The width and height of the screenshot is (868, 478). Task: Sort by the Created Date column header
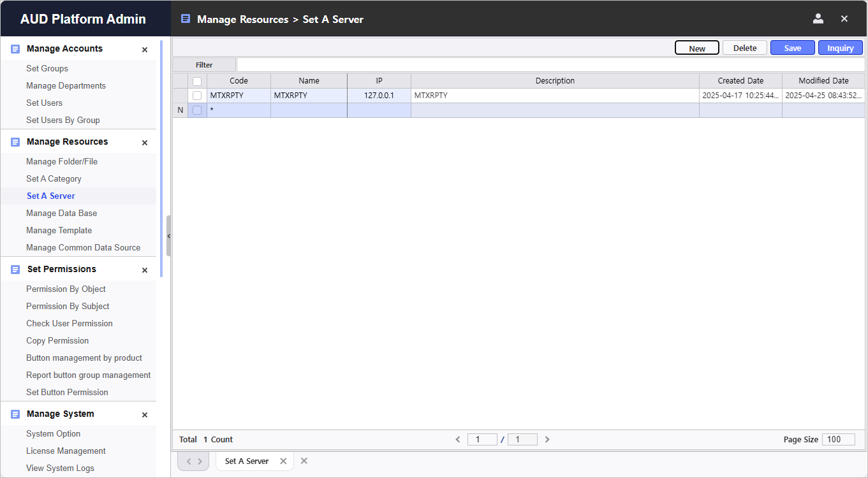point(740,81)
